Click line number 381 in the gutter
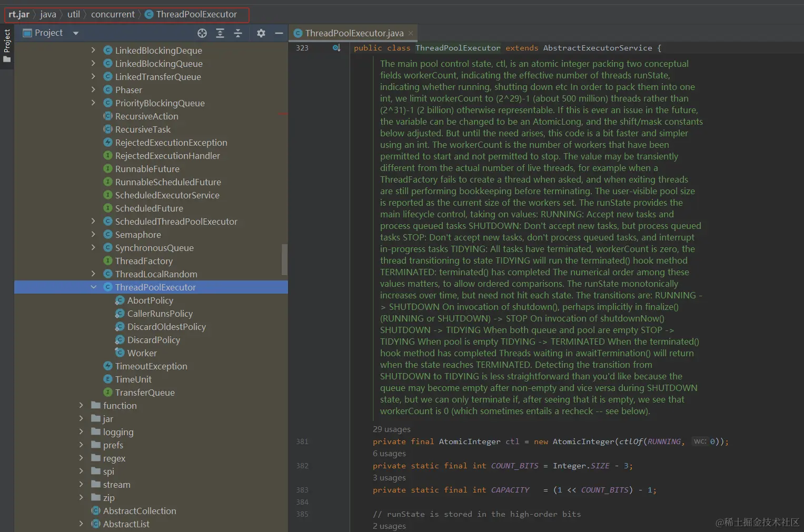Screen dimensions: 804x532 tap(302, 441)
